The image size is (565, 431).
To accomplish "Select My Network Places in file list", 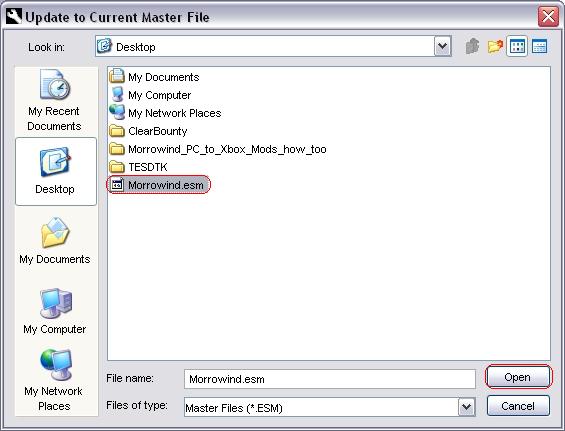I will coord(165,113).
